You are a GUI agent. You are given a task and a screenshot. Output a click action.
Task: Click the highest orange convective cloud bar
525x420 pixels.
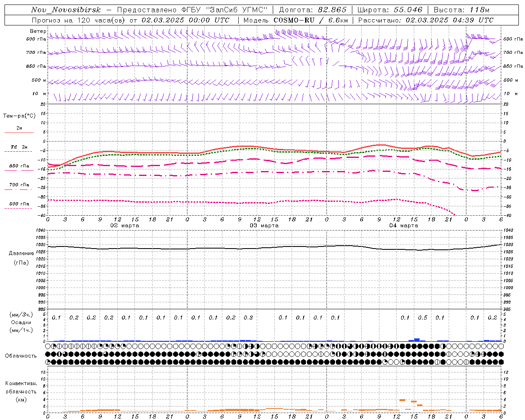coord(402,400)
